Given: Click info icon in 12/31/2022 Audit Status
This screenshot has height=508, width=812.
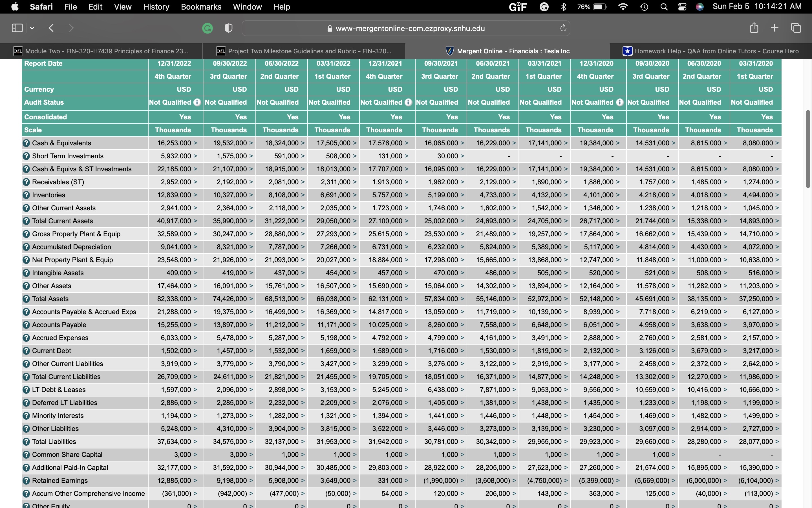Looking at the screenshot, I should point(197,102).
